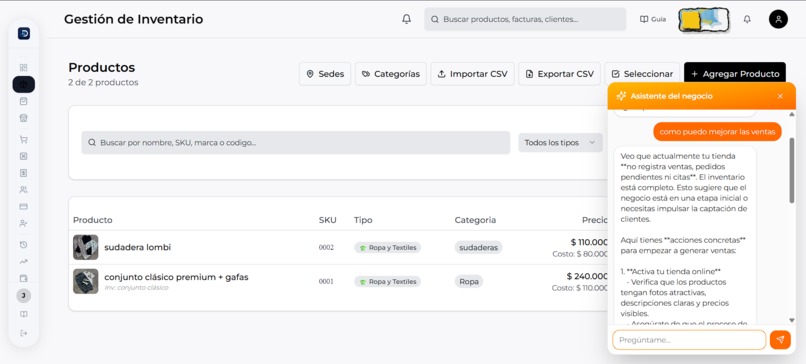Select conjunto clásico premium + gafas name
Screen dimensions: 806x364
176,277
